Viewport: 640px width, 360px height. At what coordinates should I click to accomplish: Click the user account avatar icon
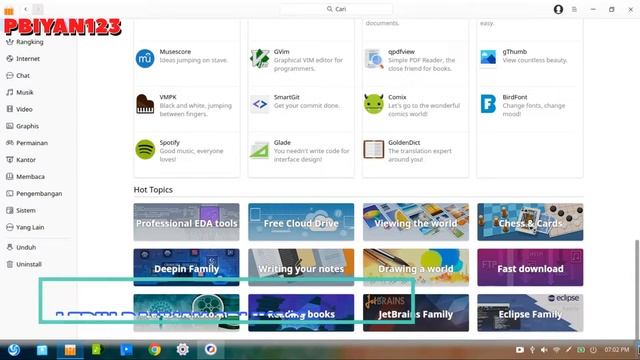click(x=558, y=9)
